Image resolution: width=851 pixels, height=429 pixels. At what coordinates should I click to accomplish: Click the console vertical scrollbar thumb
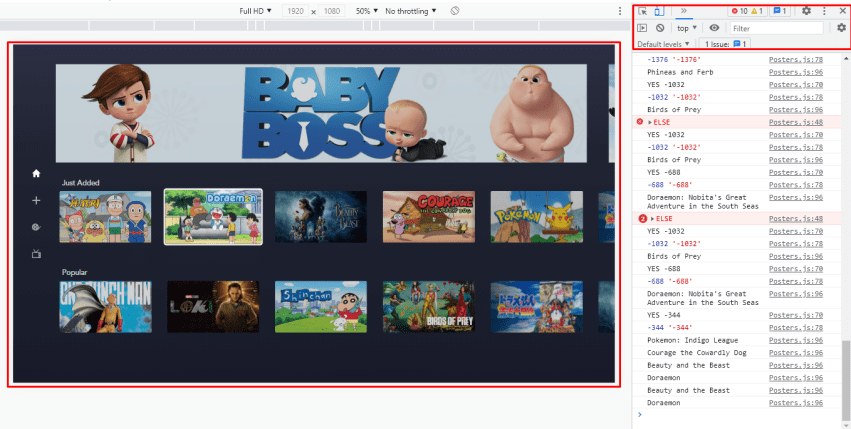[846, 380]
